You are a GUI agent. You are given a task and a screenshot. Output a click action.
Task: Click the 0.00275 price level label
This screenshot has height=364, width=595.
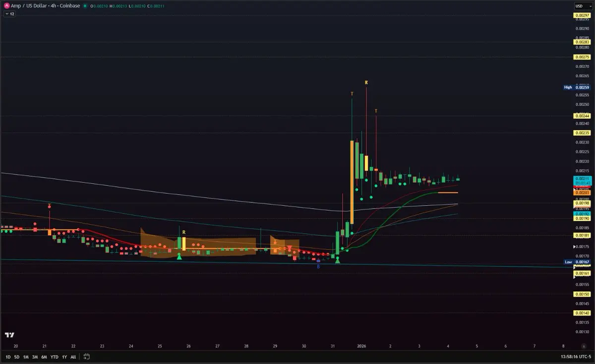pos(582,57)
